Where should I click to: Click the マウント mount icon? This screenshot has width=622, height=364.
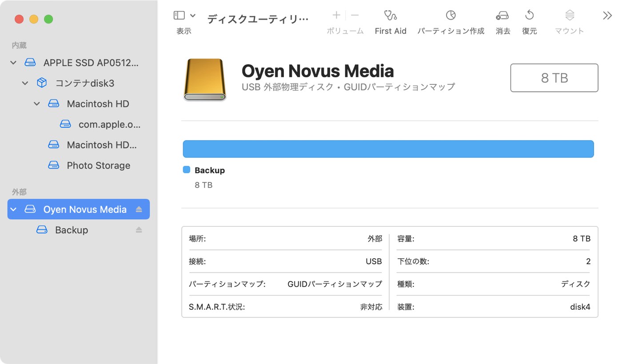[570, 16]
